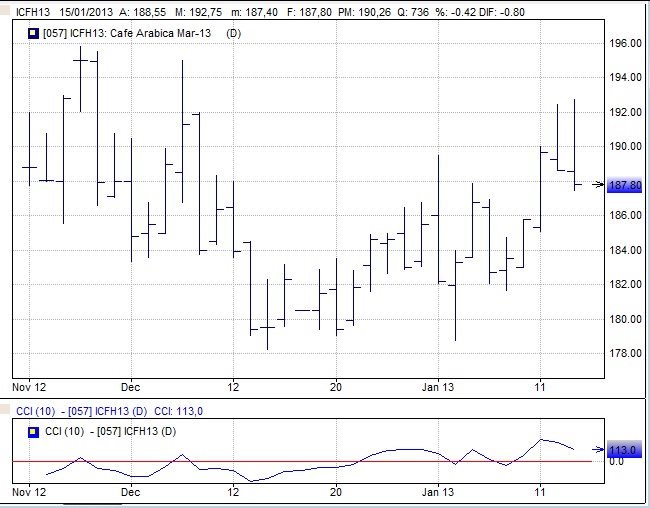The width and height of the screenshot is (650, 508).
Task: Click the Dec marker on price time axis
Action: pos(130,383)
